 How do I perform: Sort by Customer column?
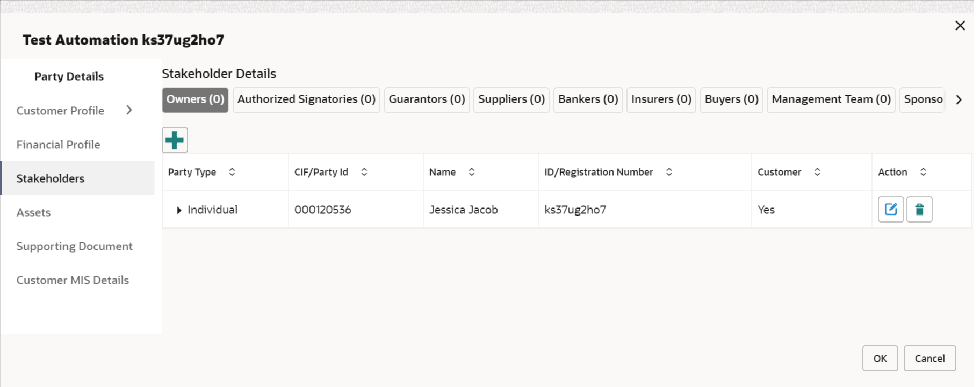(x=817, y=172)
